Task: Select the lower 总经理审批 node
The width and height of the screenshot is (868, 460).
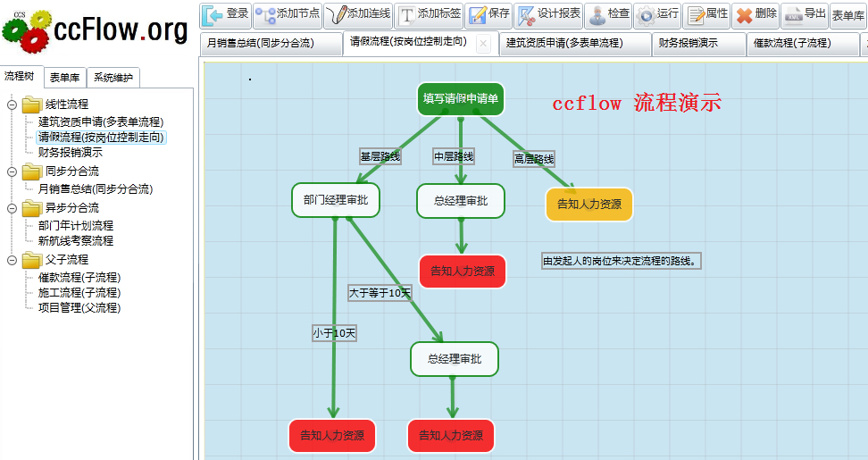Action: (455, 359)
